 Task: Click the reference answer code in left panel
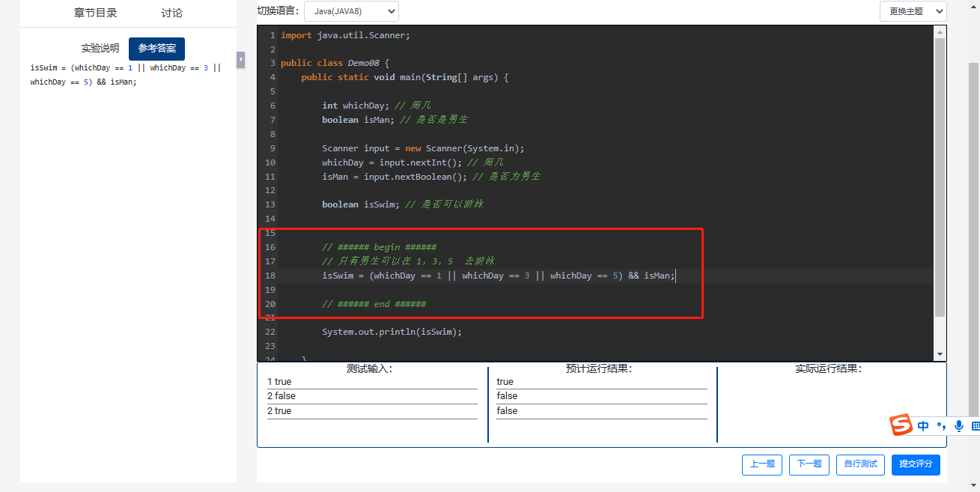pyautogui.click(x=126, y=75)
